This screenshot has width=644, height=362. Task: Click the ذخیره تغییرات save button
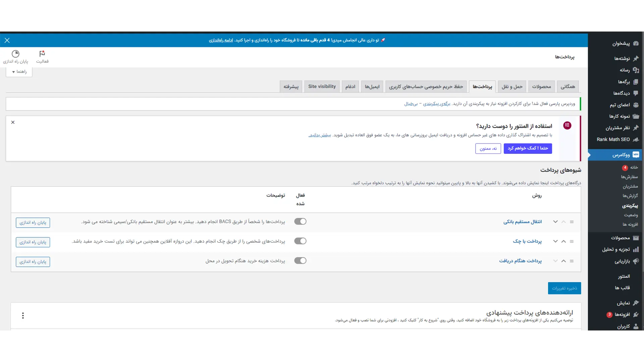coord(565,288)
